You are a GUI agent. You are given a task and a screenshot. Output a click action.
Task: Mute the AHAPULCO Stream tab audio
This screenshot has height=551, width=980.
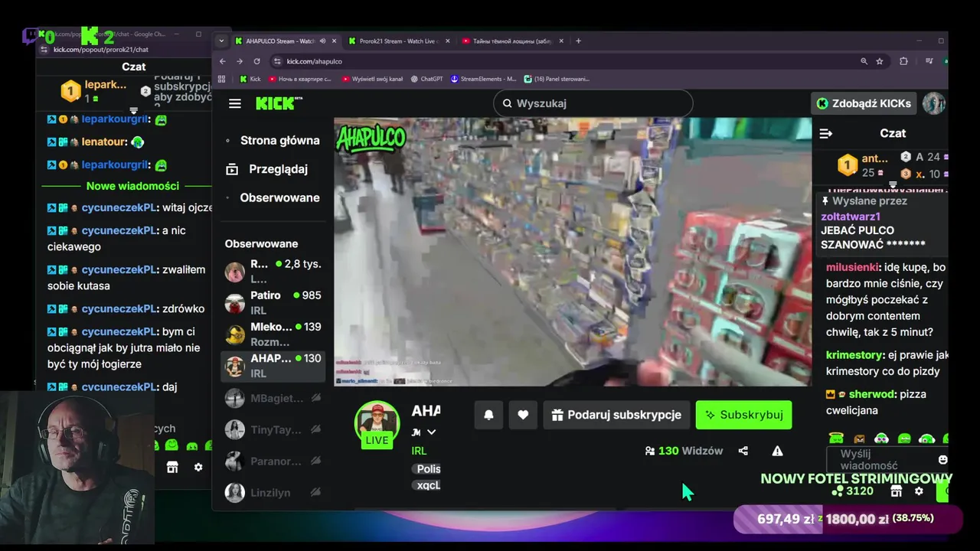pyautogui.click(x=322, y=41)
